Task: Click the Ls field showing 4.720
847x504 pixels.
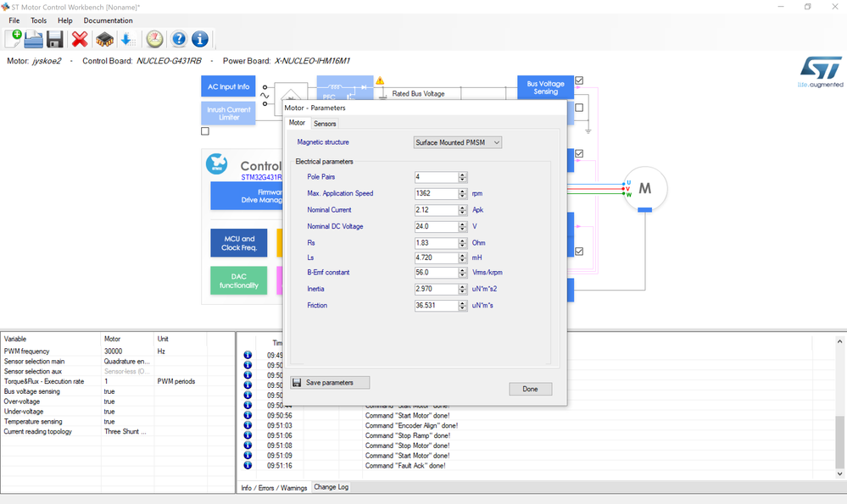Action: click(x=437, y=258)
